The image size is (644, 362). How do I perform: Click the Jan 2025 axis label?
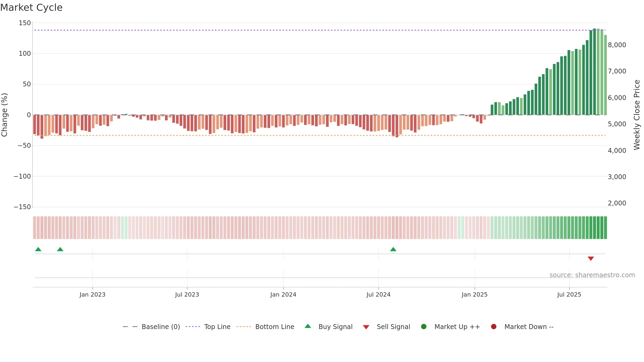tap(474, 295)
